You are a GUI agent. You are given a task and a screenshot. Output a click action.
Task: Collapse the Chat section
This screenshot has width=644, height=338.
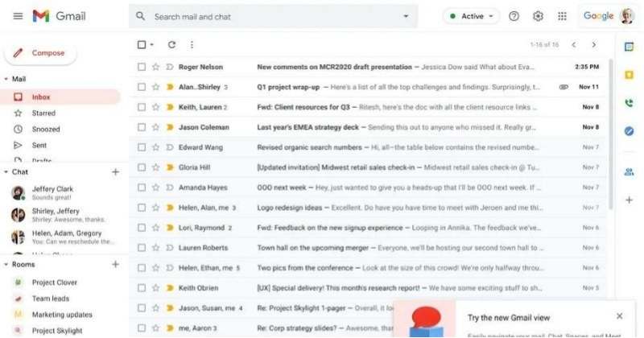click(x=6, y=172)
